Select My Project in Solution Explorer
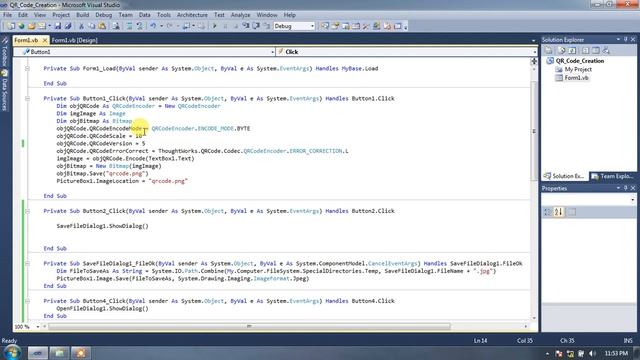 pyautogui.click(x=578, y=69)
